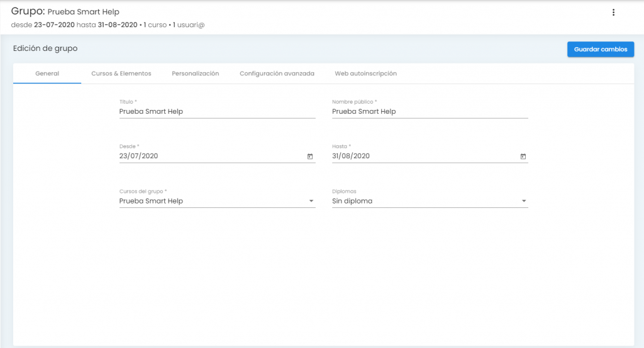Select the General tab
The width and height of the screenshot is (644, 348).
47,73
